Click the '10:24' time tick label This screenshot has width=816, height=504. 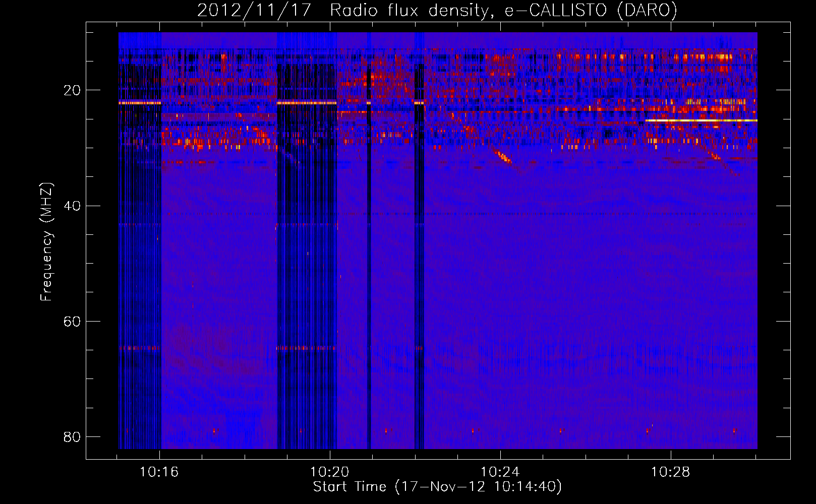point(500,472)
